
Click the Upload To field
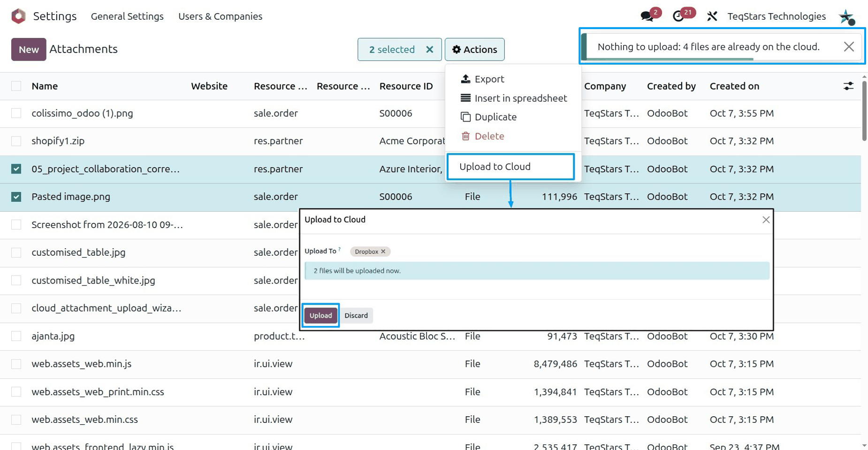pos(558,252)
